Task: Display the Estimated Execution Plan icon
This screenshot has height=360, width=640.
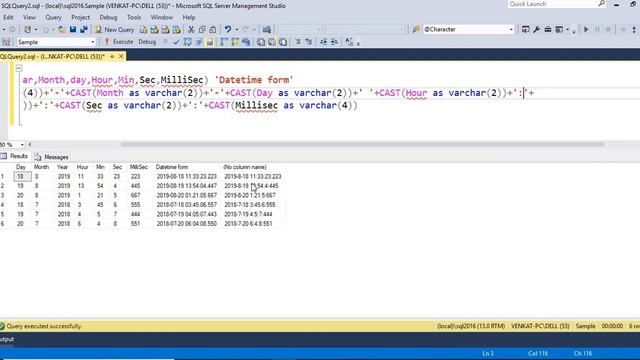Action: click(x=187, y=42)
